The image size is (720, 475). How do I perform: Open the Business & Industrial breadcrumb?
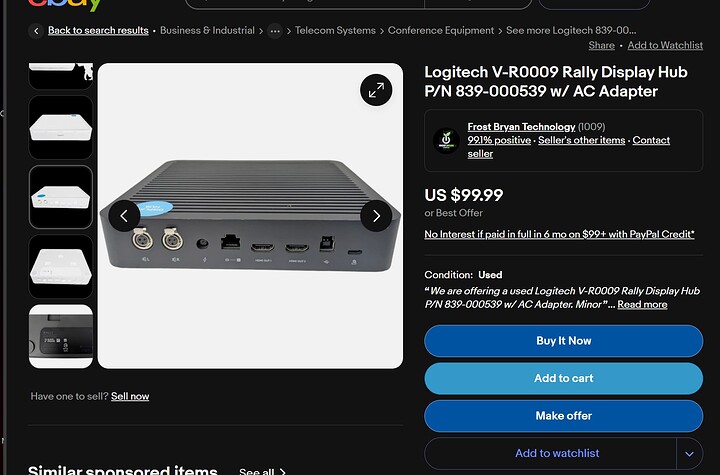click(207, 31)
